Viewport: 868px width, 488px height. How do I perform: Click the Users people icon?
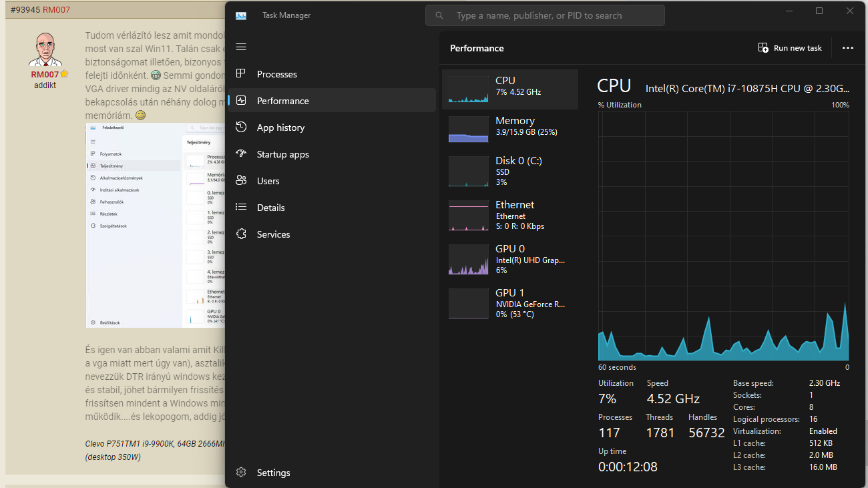(x=242, y=181)
